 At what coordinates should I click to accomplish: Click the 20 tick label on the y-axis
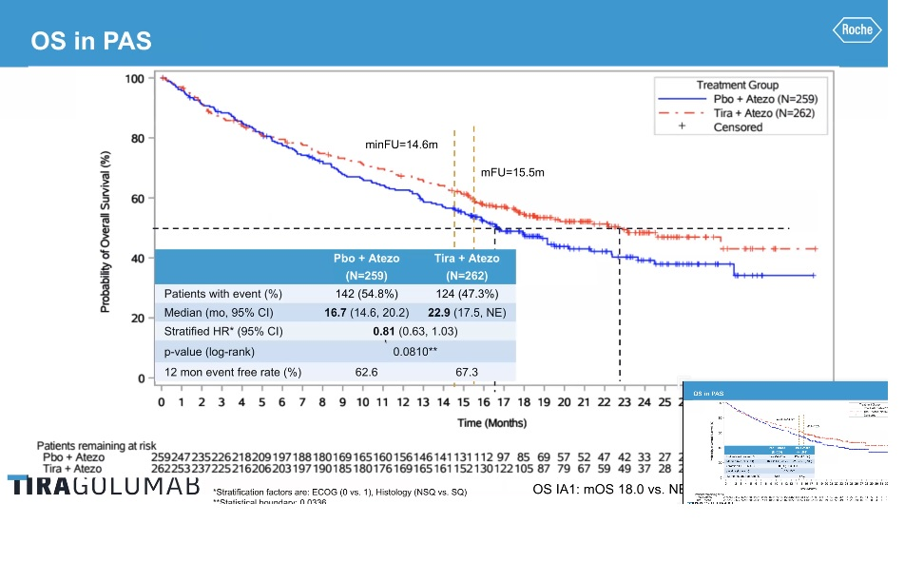[x=137, y=319]
